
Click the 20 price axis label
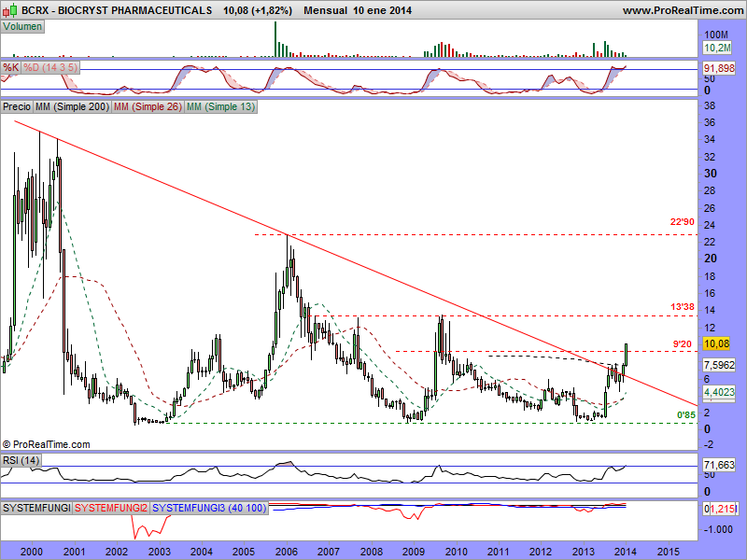point(711,259)
